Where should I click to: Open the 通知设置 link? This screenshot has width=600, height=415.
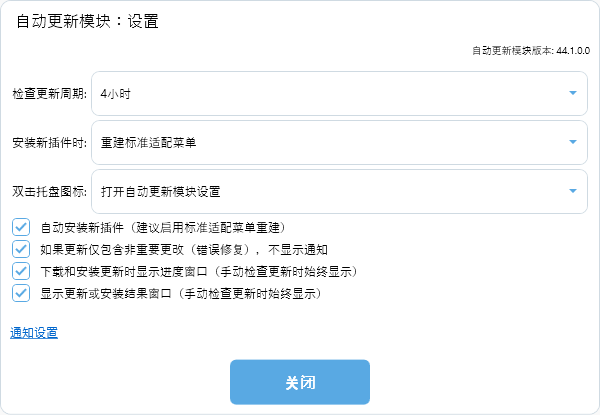[34, 333]
